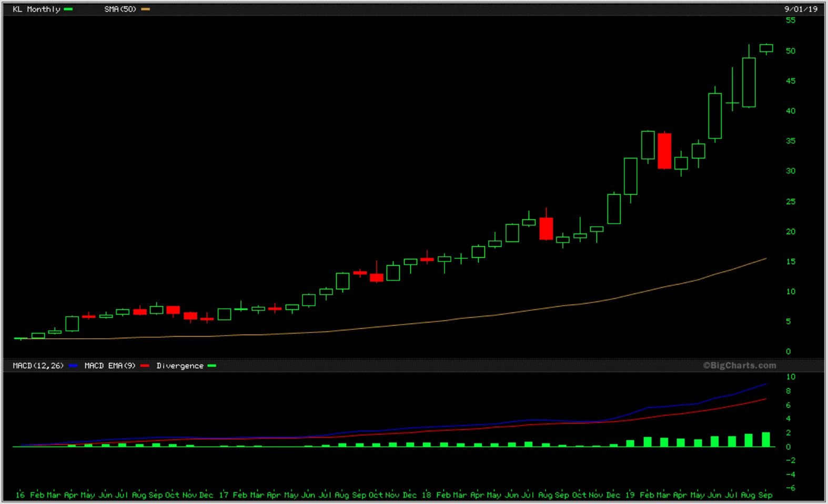Click the year 19 marker on time axis

[x=630, y=495]
